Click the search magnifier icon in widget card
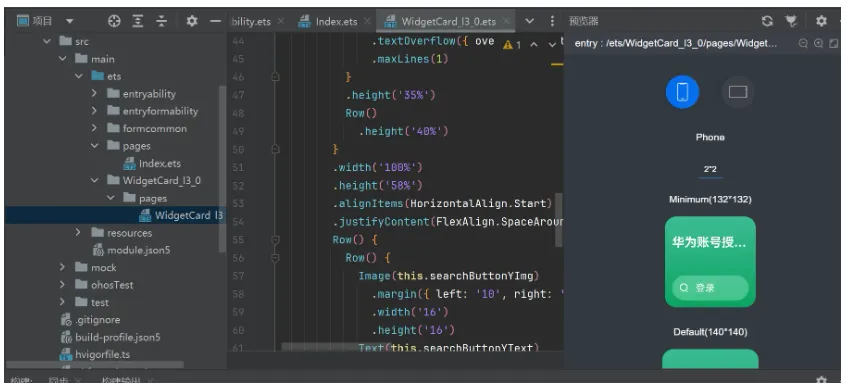 click(684, 288)
